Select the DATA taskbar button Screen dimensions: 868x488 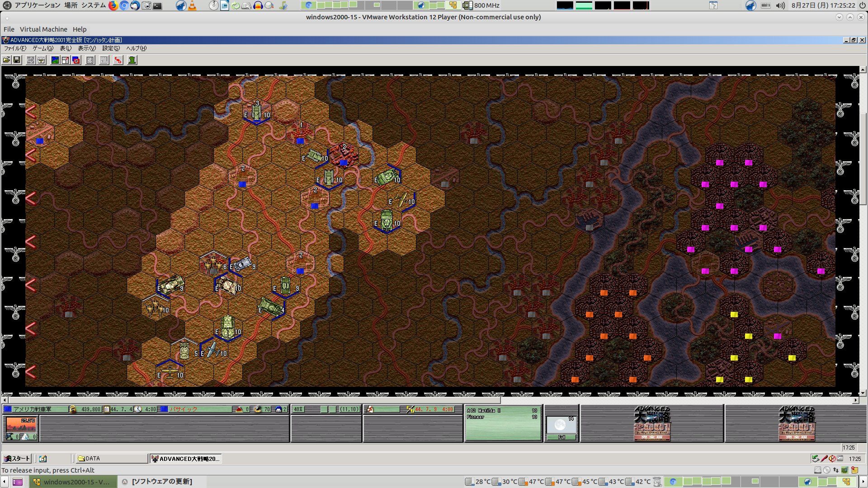[x=111, y=459]
